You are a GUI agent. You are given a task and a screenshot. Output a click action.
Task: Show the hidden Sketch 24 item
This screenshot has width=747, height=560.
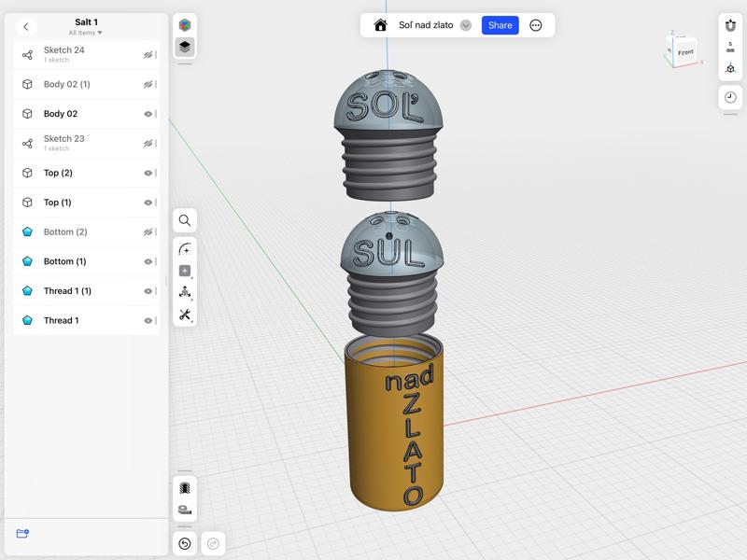pos(148,55)
